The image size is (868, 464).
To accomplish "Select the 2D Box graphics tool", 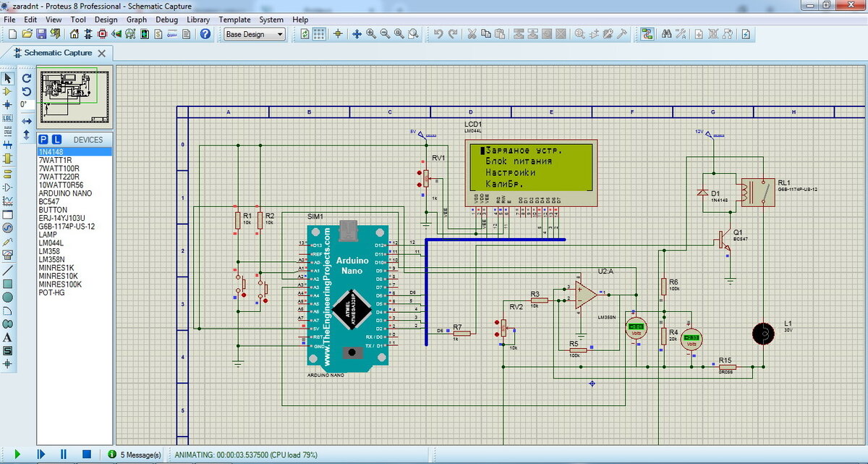I will click(x=8, y=283).
